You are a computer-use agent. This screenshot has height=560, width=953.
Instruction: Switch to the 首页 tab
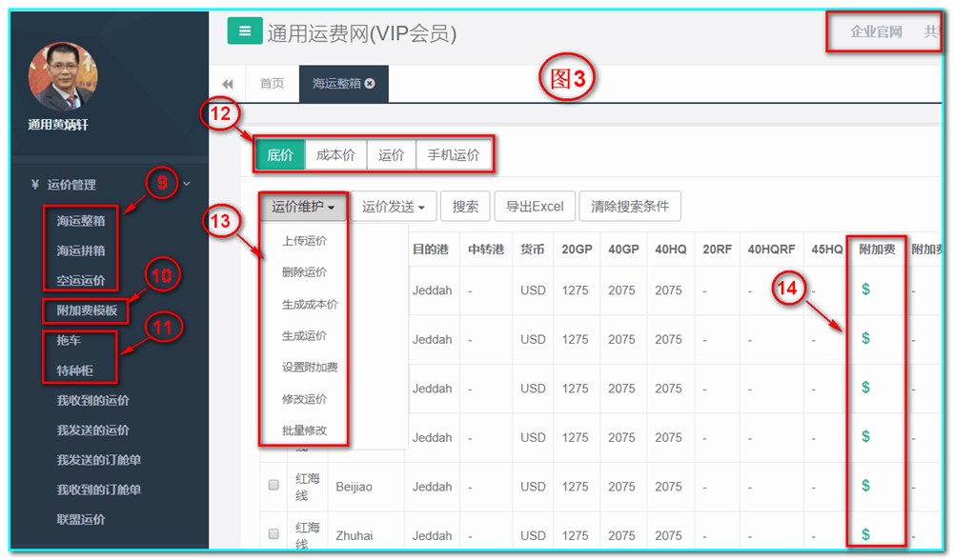click(x=272, y=83)
